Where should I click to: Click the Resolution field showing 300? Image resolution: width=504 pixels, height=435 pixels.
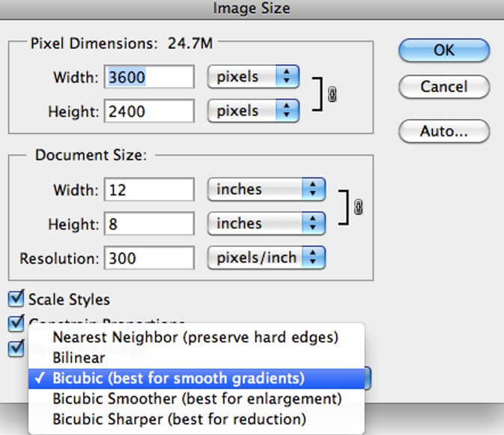pos(150,258)
